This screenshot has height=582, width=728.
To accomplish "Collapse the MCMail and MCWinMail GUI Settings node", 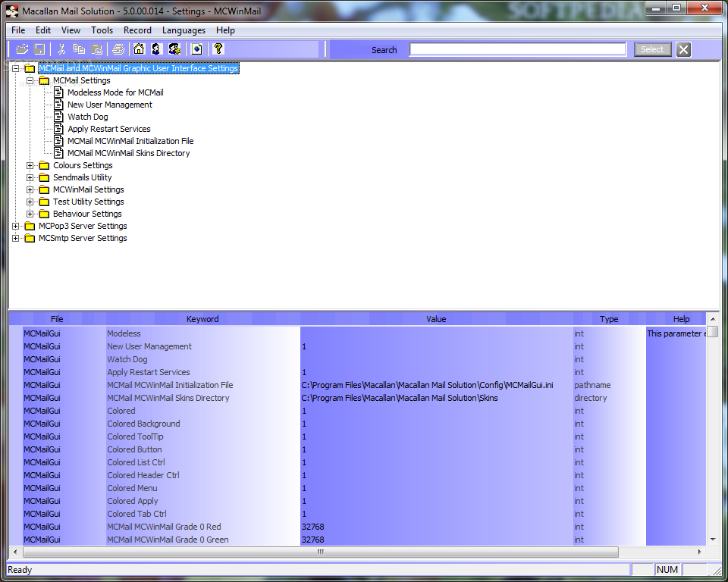I will click(x=16, y=68).
